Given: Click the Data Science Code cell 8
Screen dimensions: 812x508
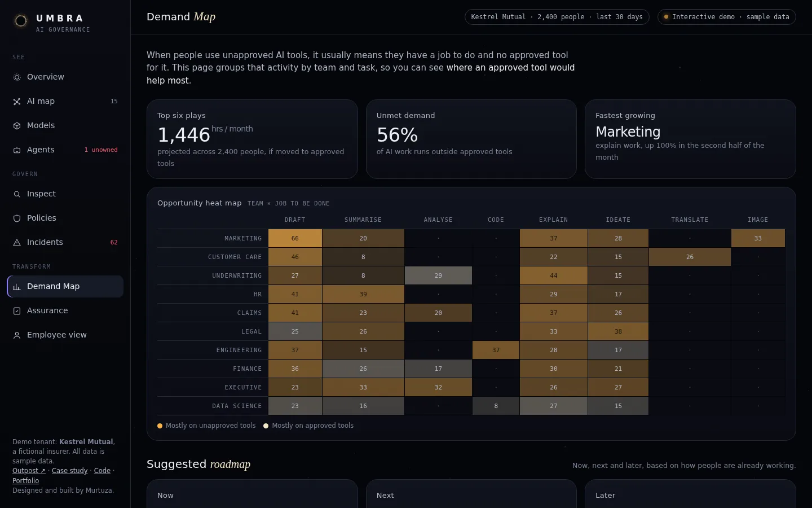Looking at the screenshot, I should 496,406.
